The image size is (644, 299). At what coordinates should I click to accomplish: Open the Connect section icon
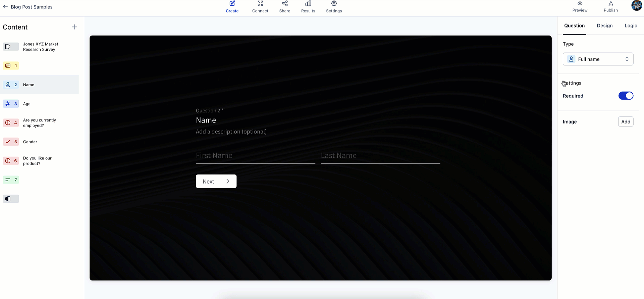[260, 4]
